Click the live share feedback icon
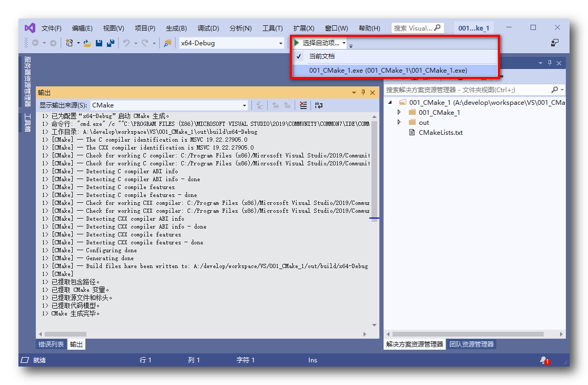 (555, 43)
